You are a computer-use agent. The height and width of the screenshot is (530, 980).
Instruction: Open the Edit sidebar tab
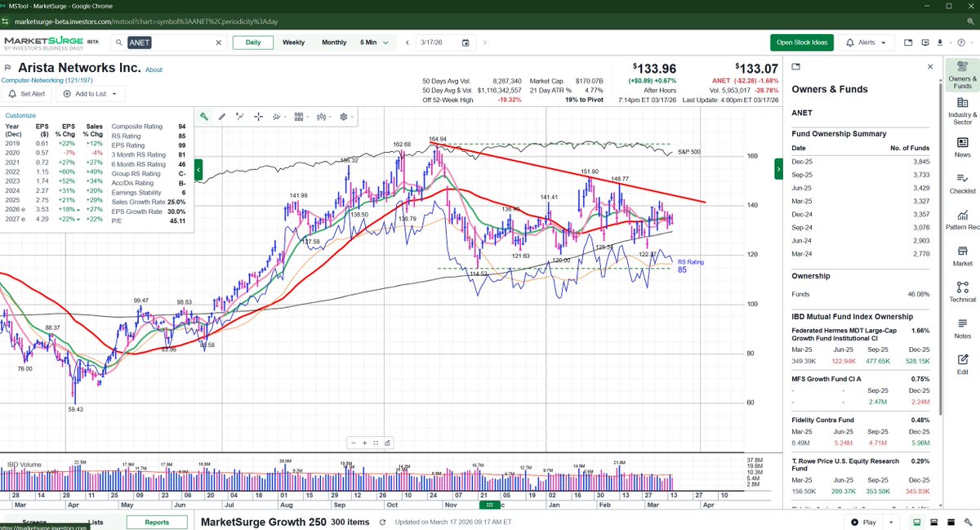(962, 364)
